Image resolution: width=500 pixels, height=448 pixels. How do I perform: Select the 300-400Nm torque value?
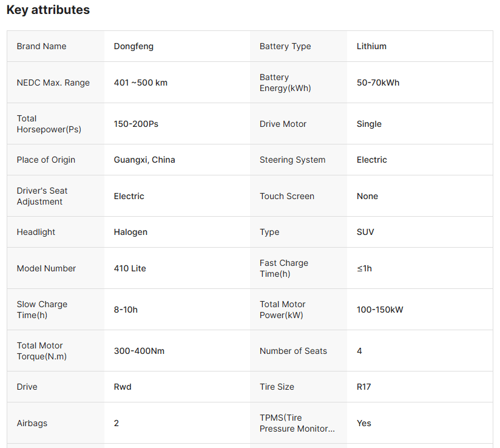(139, 351)
